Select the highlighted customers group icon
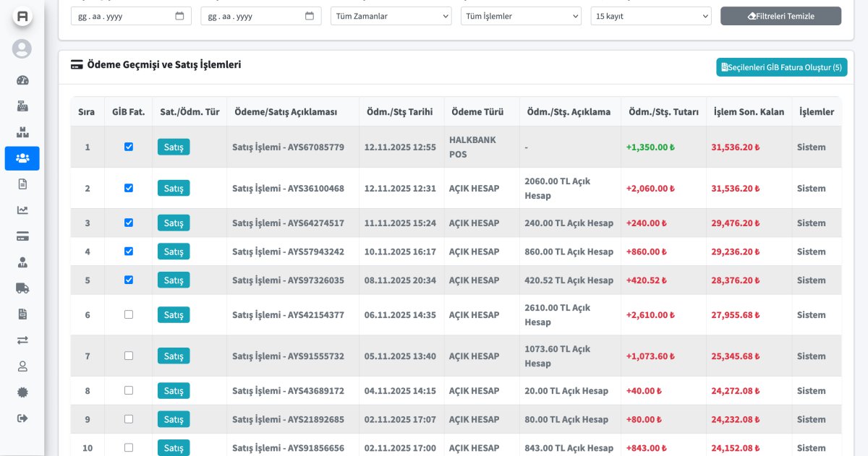The height and width of the screenshot is (456, 868). pyautogui.click(x=22, y=158)
